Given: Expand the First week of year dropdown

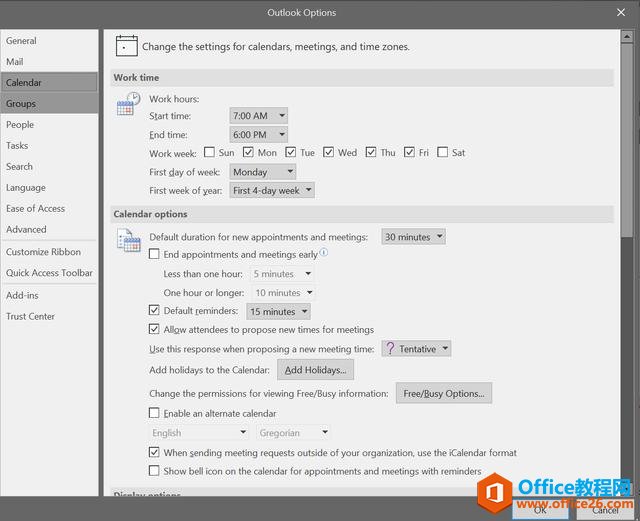Looking at the screenshot, I should pyautogui.click(x=272, y=190).
